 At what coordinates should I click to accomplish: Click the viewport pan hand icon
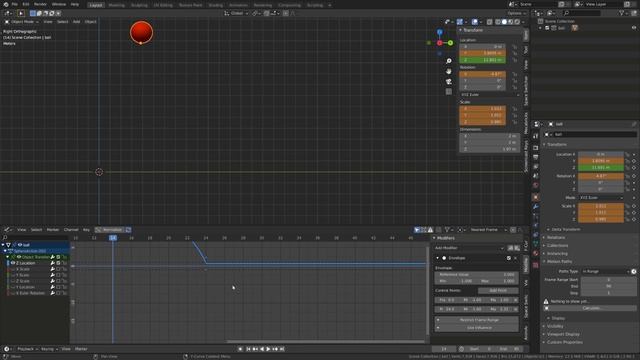pyautogui.click(x=449, y=71)
